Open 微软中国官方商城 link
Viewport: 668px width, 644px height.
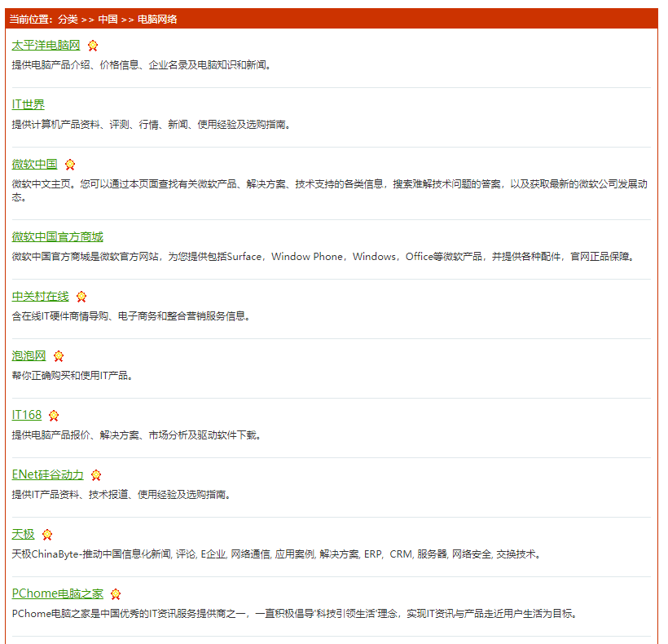pyautogui.click(x=58, y=236)
